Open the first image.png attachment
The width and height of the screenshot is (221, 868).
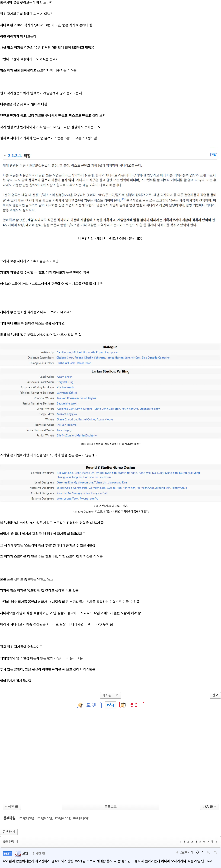pyautogui.click(x=26, y=818)
